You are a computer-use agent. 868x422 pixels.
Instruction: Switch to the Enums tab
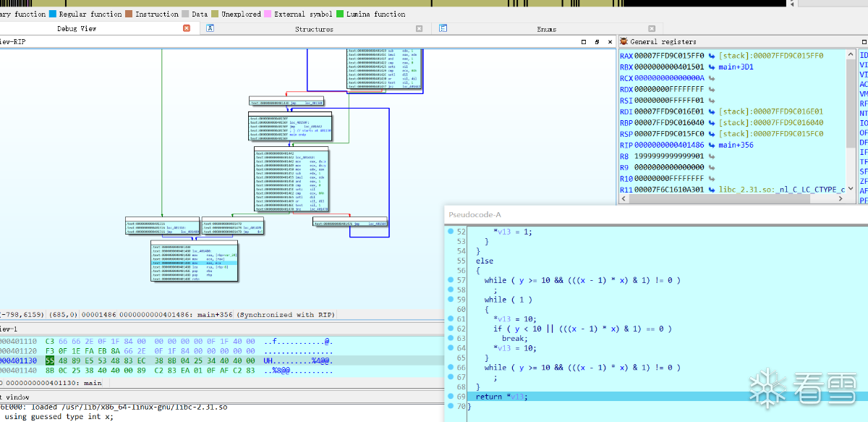(546, 29)
